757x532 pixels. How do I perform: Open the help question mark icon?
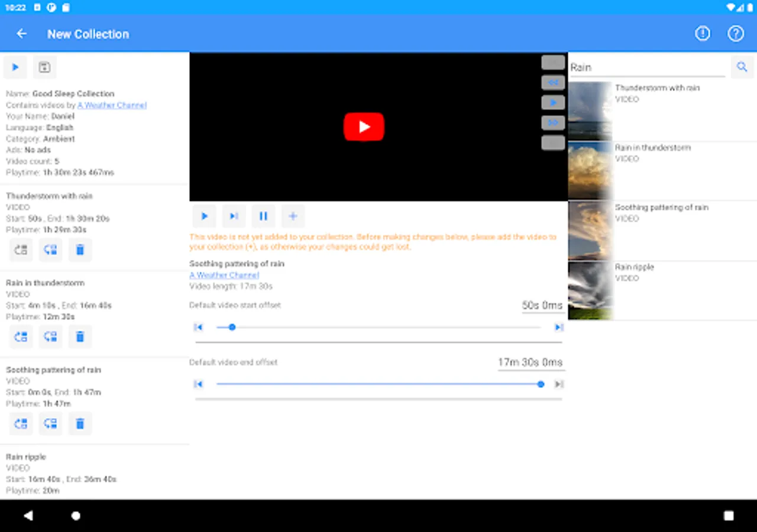pos(735,34)
